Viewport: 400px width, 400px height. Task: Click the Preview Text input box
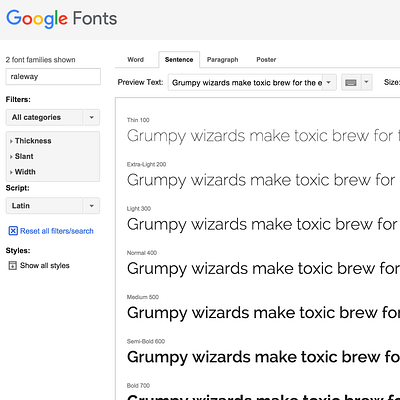[x=245, y=82]
